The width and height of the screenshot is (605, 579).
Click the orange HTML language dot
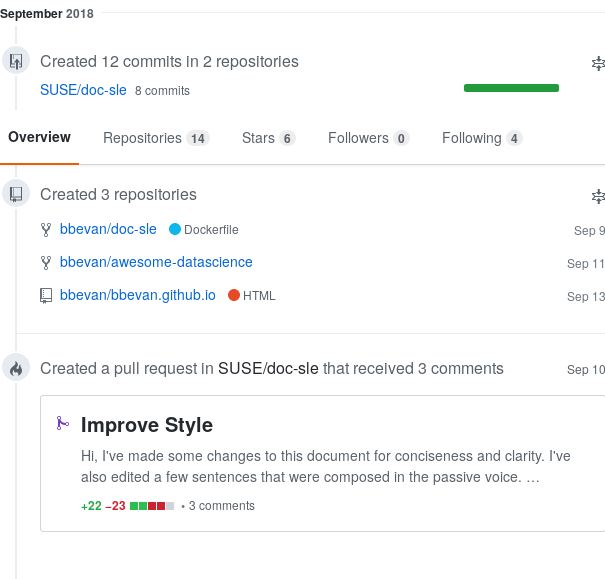pos(234,295)
